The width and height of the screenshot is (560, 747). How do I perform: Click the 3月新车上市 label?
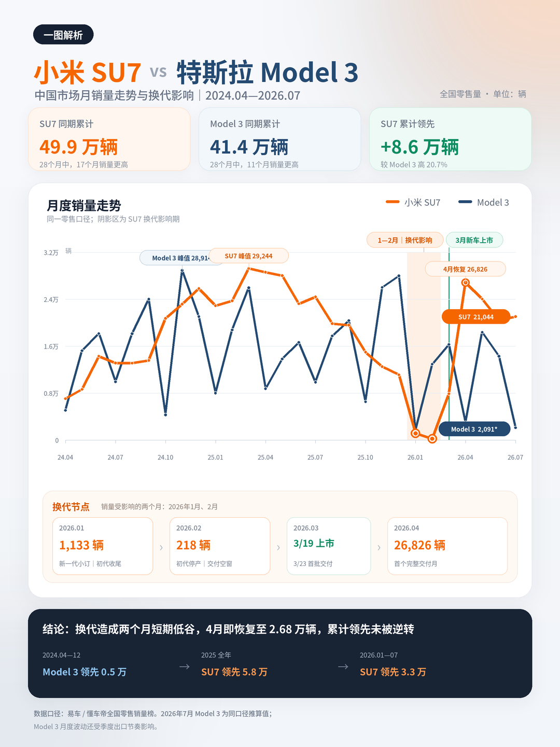coord(474,240)
